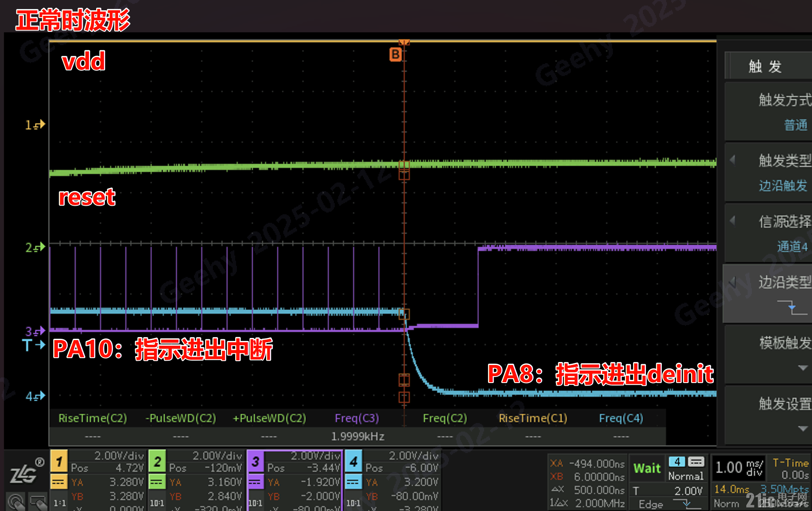Change channel 2 probe ratio 10:1
812x511 pixels.
157,503
